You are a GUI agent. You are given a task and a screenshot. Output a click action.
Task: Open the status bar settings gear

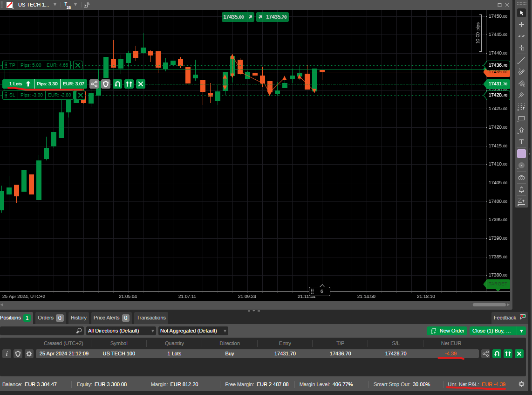[521, 384]
